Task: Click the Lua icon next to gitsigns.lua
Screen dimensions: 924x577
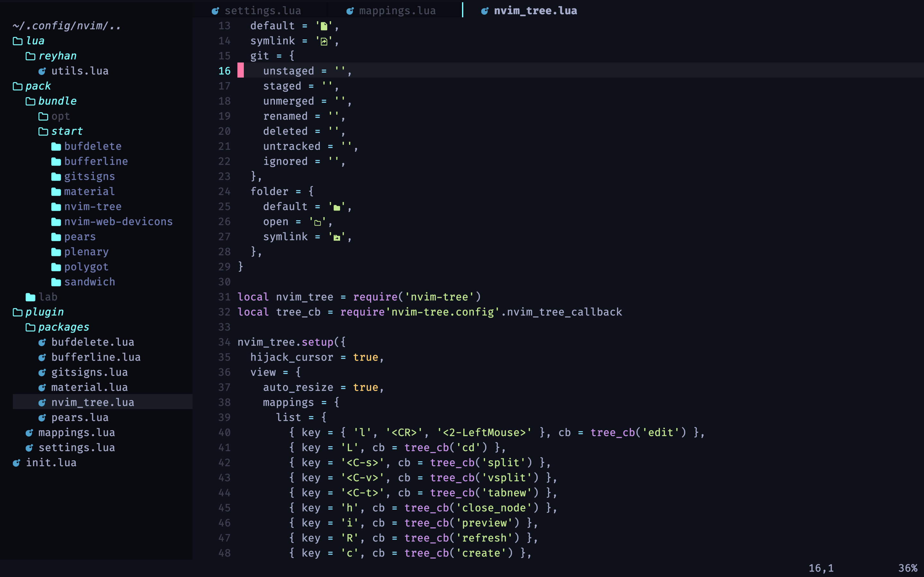Action: (42, 372)
